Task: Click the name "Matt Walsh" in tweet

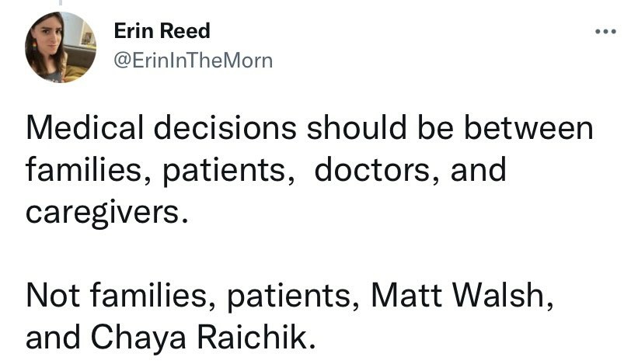Action: [464, 296]
